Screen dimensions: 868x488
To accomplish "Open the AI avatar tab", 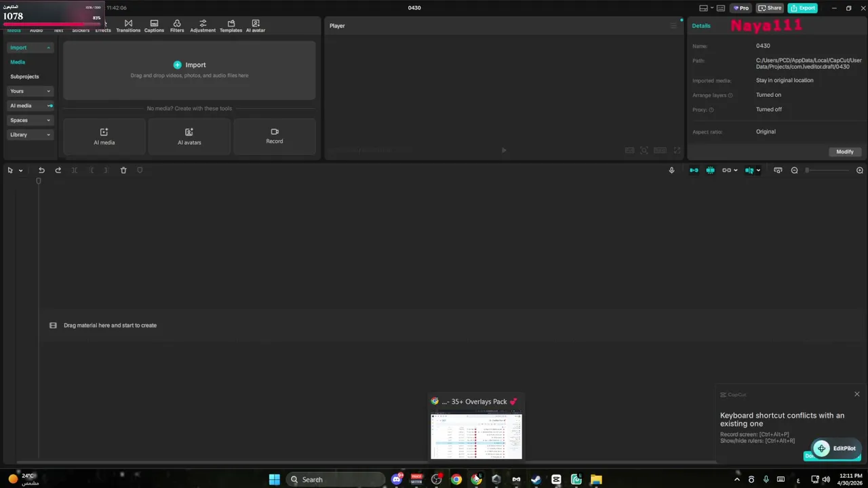I will pos(256,26).
